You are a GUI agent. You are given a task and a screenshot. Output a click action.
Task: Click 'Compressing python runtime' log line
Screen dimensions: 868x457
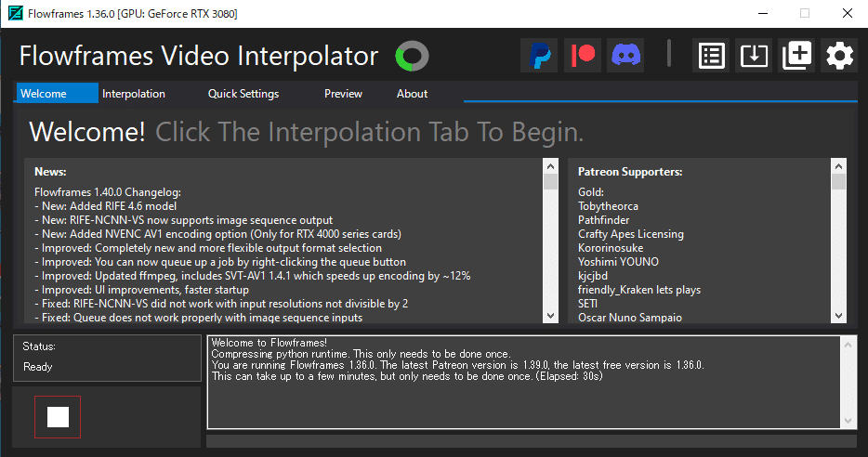pos(361,354)
